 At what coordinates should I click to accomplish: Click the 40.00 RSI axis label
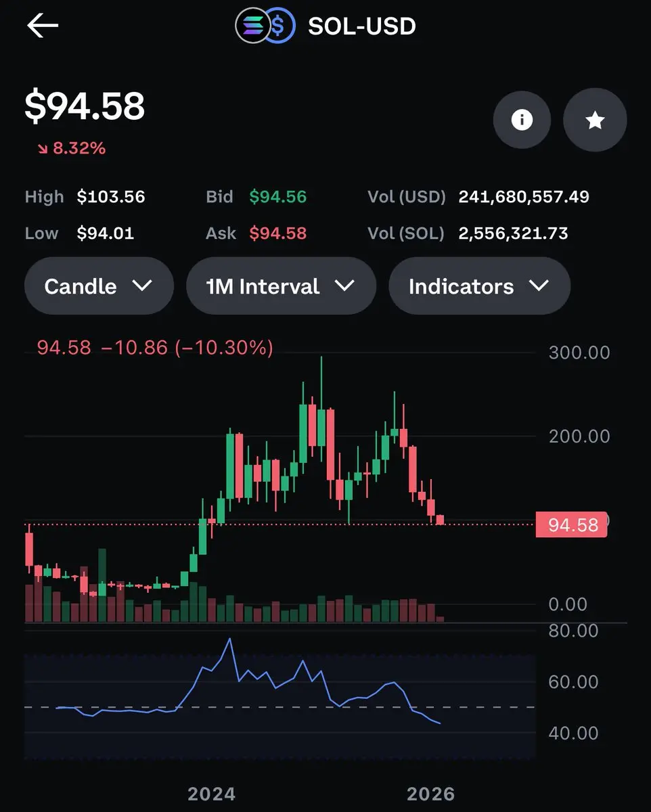[x=573, y=734]
